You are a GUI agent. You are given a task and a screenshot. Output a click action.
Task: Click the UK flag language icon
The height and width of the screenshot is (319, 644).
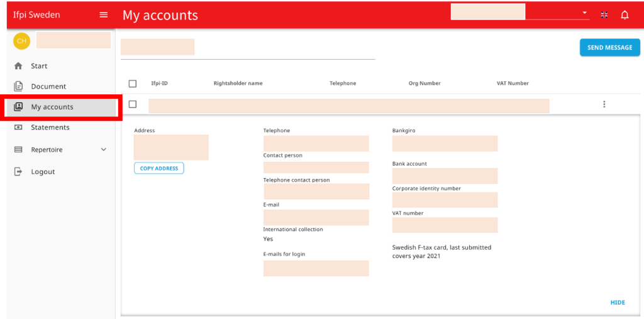[x=604, y=15]
